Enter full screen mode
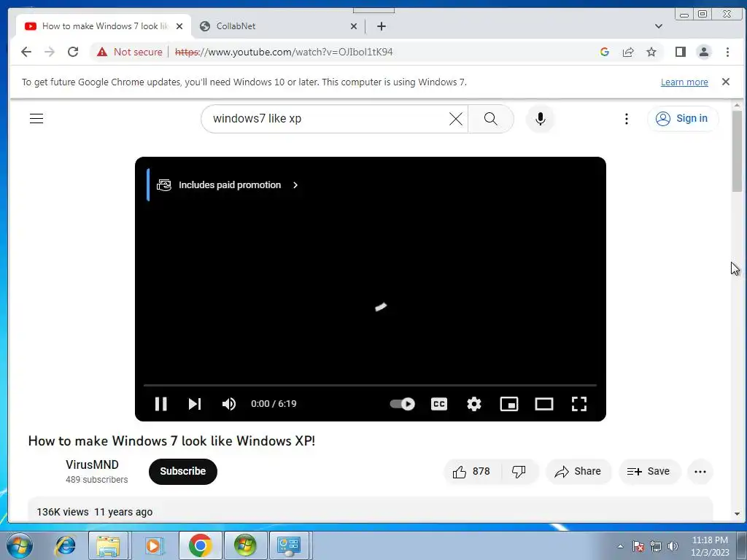Viewport: 747px width, 560px height. [578, 404]
